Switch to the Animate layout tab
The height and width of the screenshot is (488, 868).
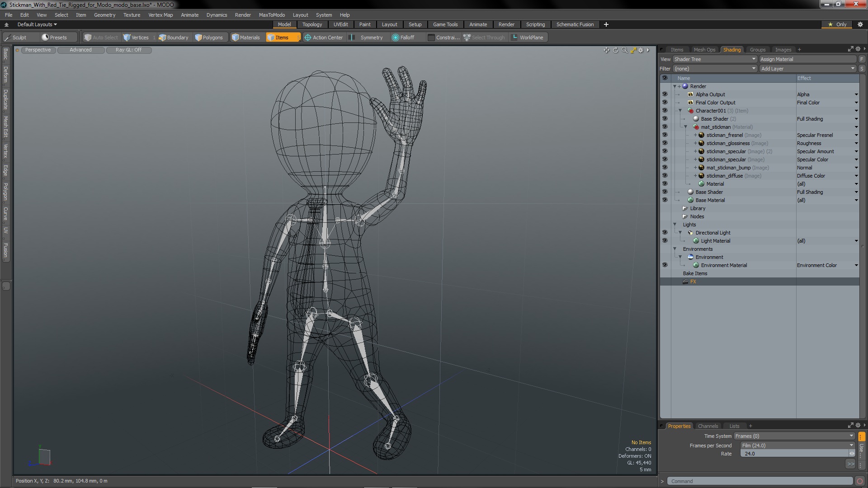(x=477, y=24)
